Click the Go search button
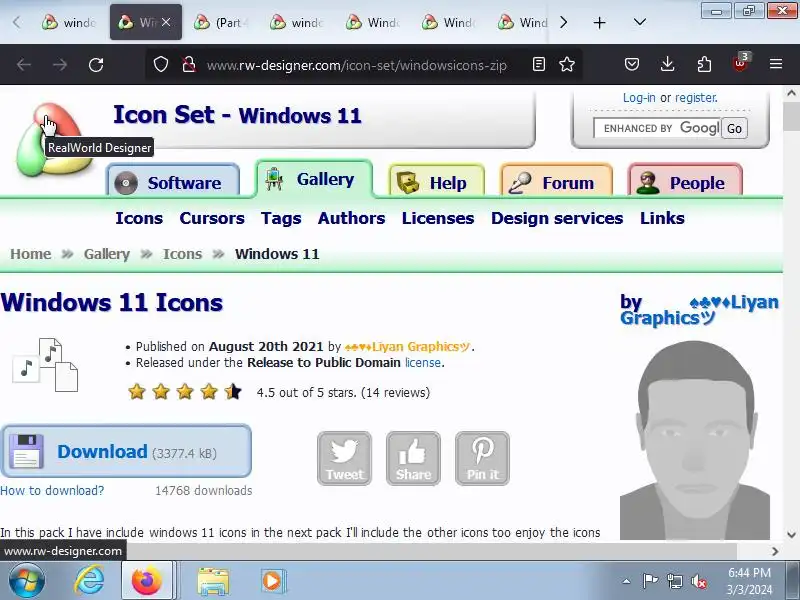Viewport: 800px width, 600px height. (x=734, y=128)
